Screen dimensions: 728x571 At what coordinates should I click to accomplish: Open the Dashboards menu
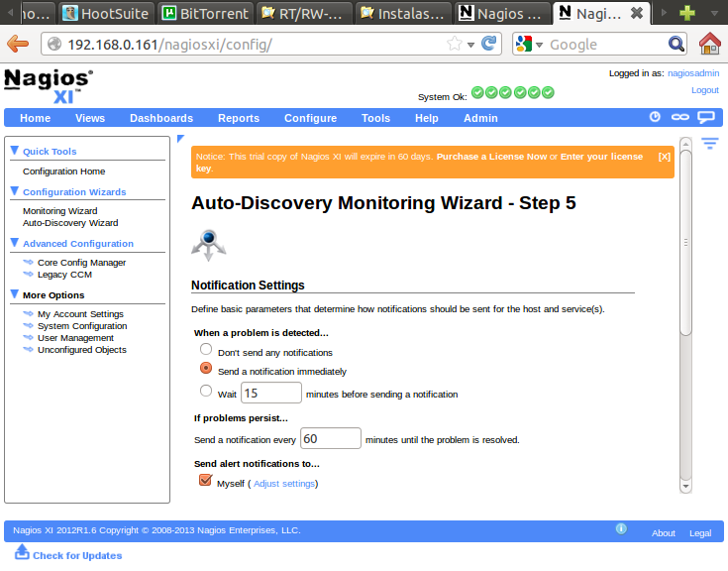tap(161, 118)
